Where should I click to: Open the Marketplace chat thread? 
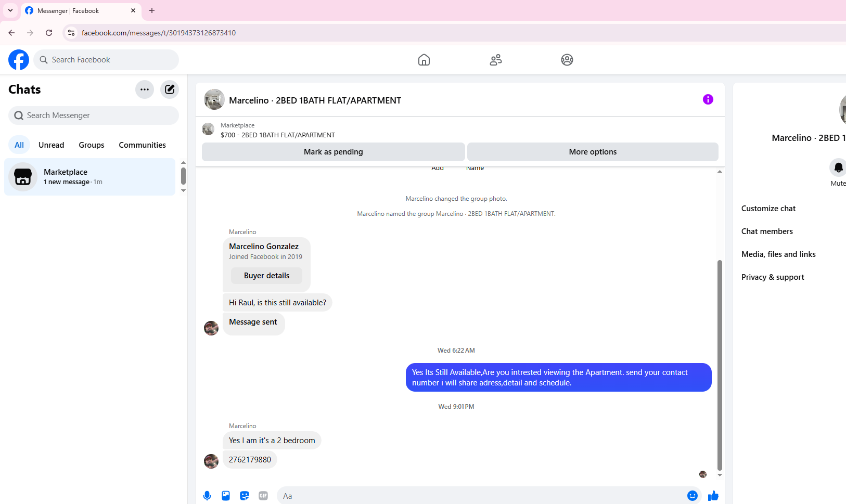(x=90, y=177)
